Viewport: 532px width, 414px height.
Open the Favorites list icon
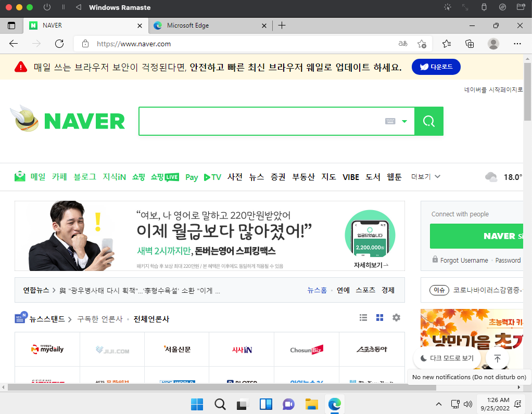tap(447, 43)
